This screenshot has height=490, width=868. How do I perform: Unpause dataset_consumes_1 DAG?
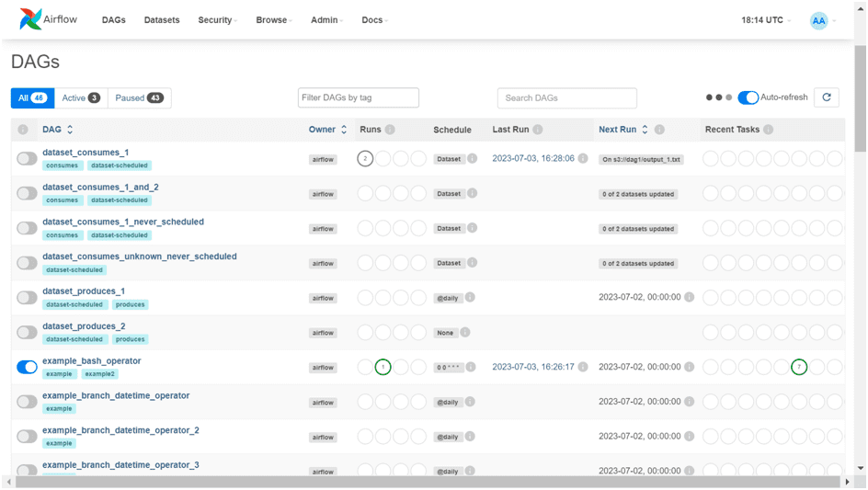click(x=27, y=159)
